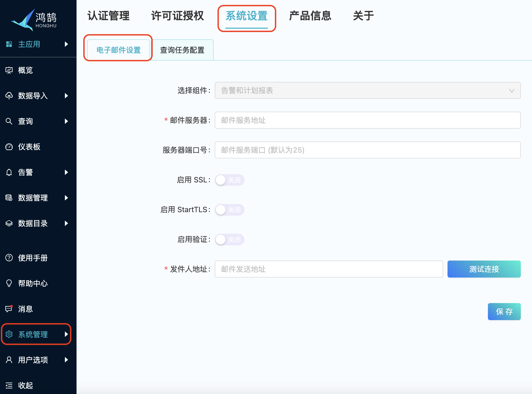Click the 帮助中心 lightbulb icon
The height and width of the screenshot is (394, 532).
pos(9,283)
